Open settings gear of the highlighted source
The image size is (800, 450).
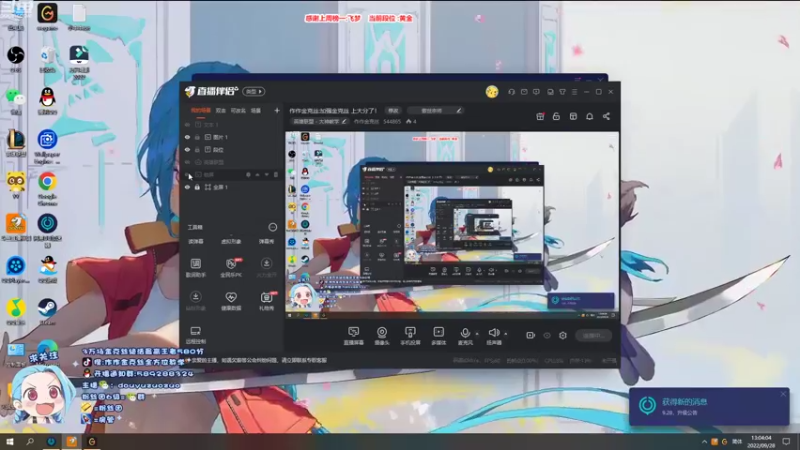click(x=248, y=174)
